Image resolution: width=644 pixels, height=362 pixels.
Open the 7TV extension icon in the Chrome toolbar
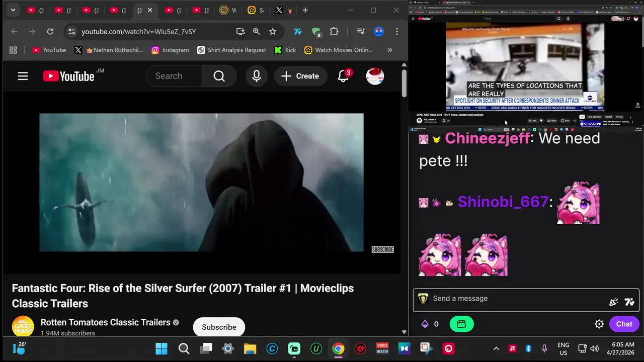click(x=298, y=32)
